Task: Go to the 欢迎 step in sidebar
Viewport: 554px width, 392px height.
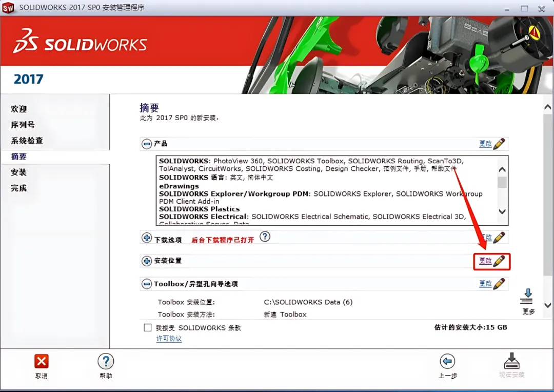Action: [x=19, y=109]
